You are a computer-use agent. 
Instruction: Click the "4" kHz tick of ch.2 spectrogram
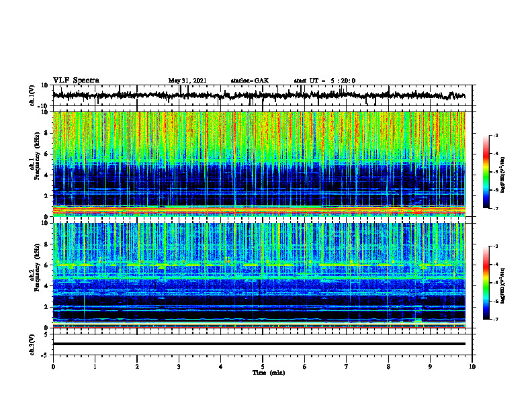point(47,286)
